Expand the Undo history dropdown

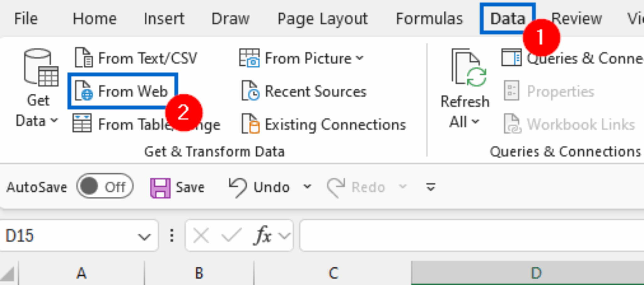pyautogui.click(x=307, y=187)
